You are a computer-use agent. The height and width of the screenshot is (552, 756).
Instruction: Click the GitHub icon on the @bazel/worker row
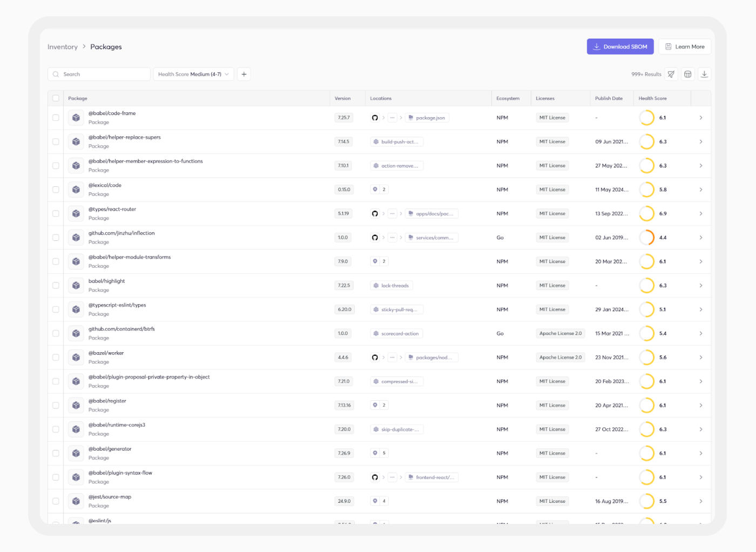375,357
